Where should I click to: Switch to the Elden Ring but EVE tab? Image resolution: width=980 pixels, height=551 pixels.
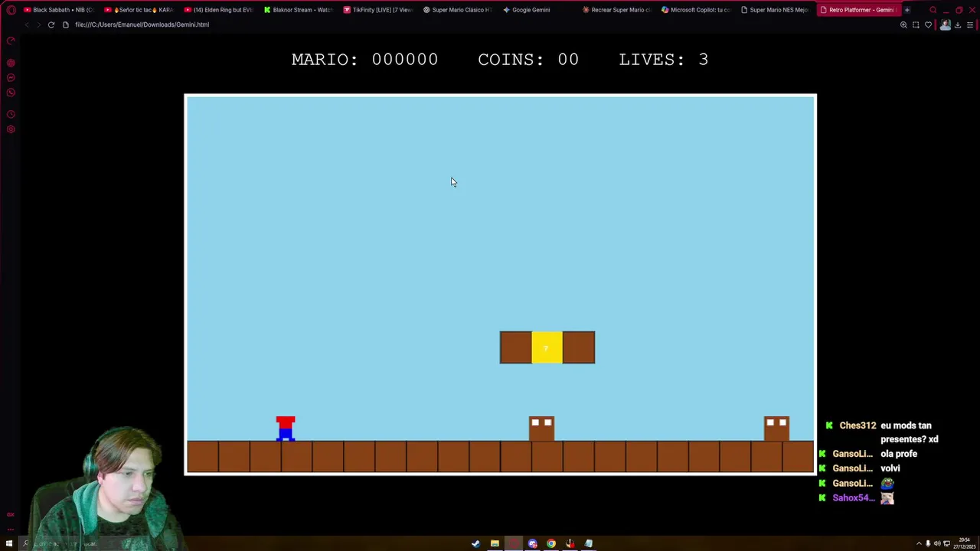[218, 10]
